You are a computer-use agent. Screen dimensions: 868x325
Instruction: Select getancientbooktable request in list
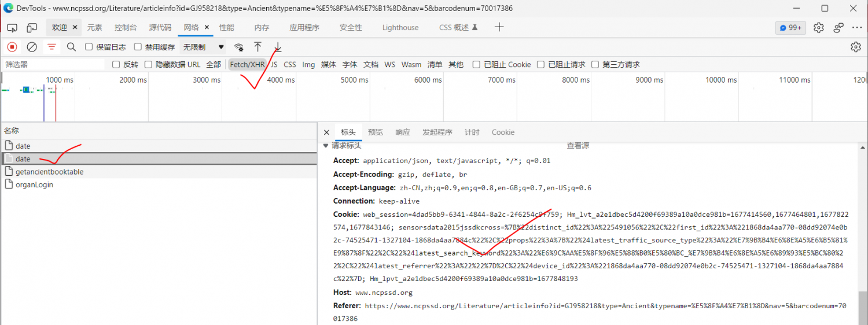[49, 172]
